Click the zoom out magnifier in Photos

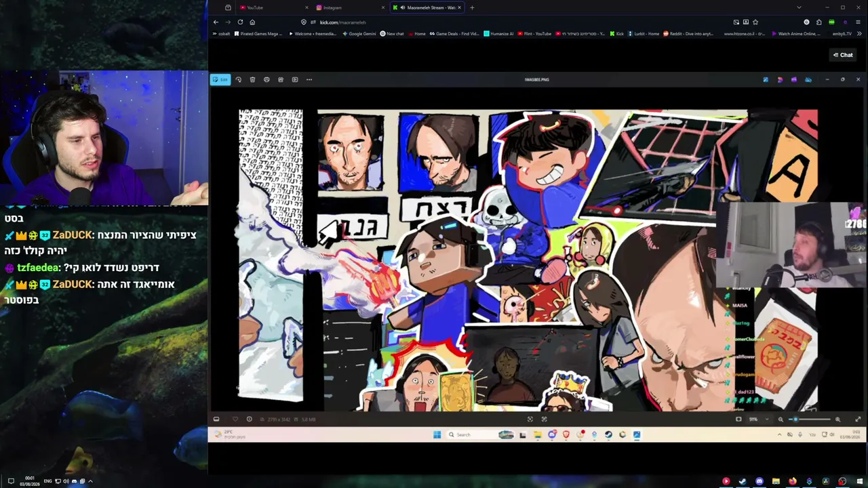[x=781, y=420]
